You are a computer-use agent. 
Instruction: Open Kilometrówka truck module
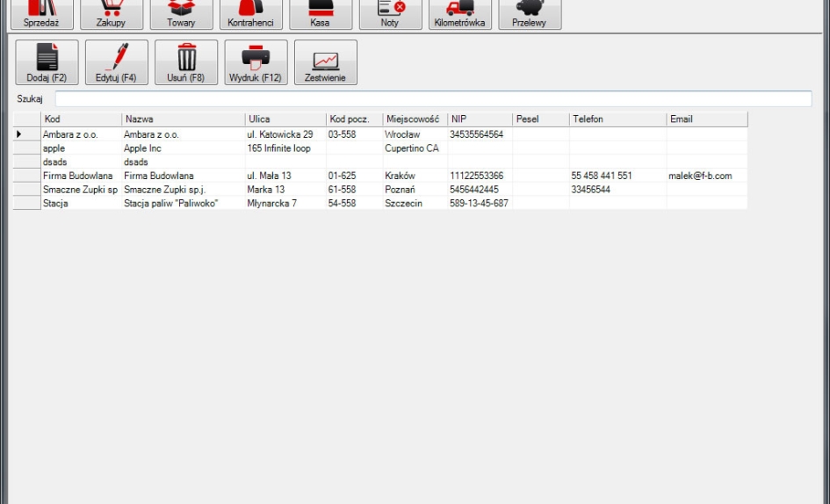(459, 14)
